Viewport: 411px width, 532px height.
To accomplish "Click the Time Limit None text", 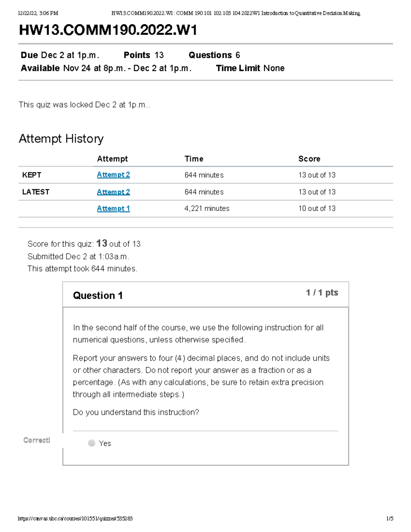I will tap(250, 68).
